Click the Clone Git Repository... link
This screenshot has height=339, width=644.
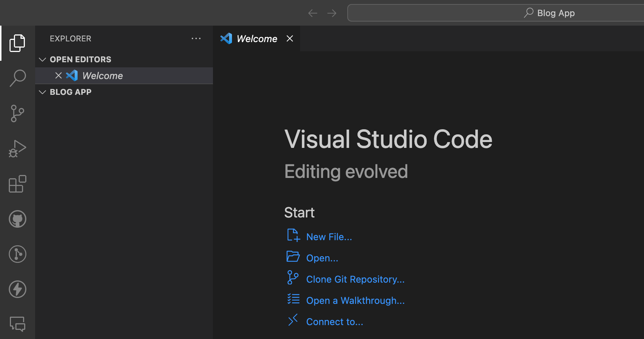pyautogui.click(x=355, y=279)
